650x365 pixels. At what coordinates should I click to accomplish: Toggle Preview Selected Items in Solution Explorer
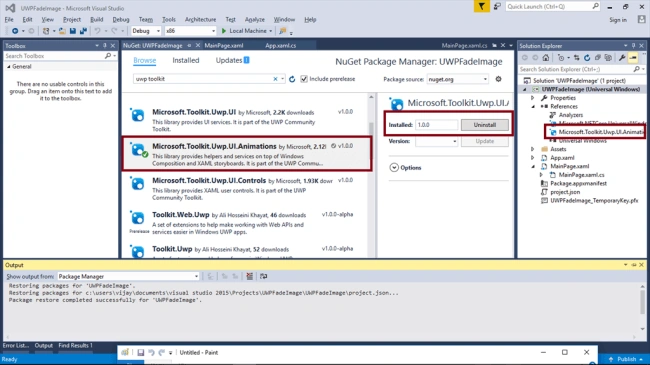pyautogui.click(x=633, y=58)
